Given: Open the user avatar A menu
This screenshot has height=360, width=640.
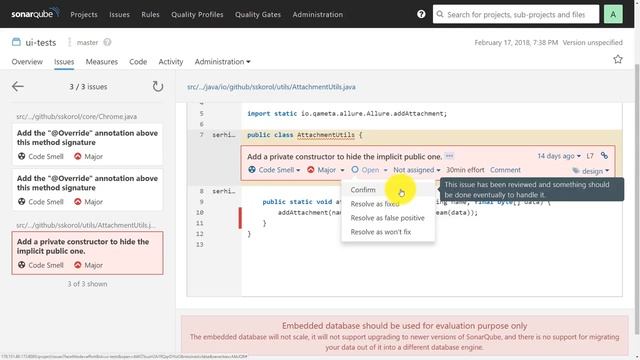Looking at the screenshot, I should [613, 14].
